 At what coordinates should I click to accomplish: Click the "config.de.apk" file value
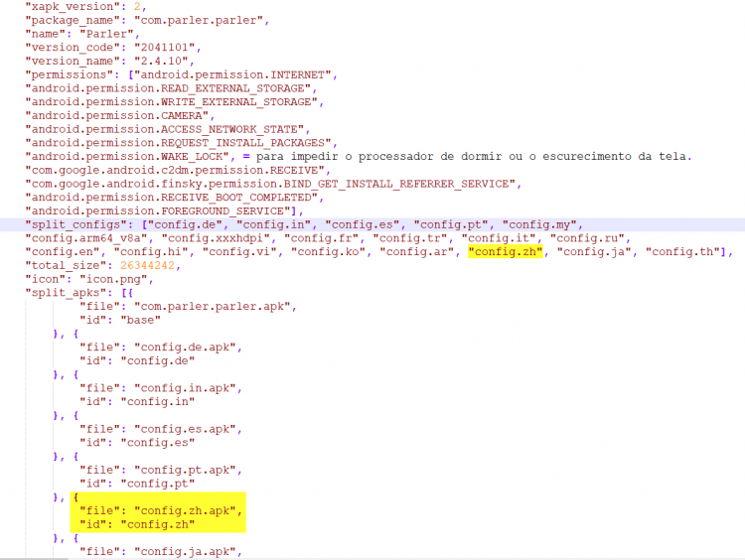(x=185, y=348)
